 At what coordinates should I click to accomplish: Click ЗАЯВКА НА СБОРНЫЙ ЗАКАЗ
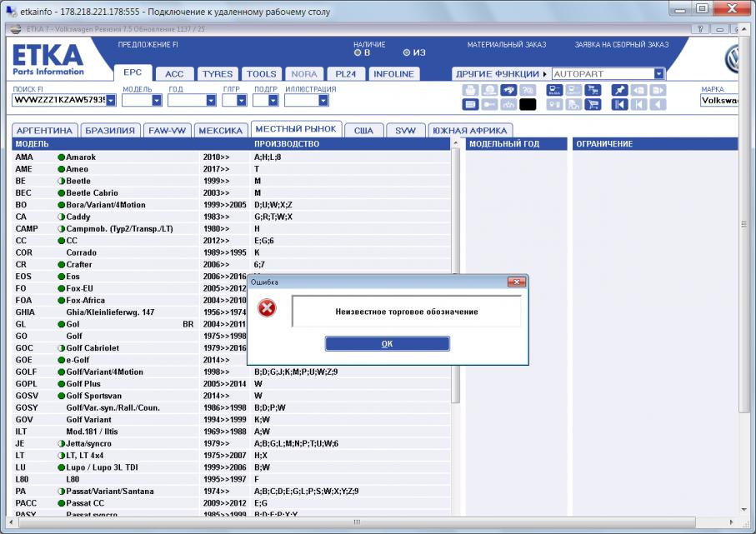pos(622,45)
